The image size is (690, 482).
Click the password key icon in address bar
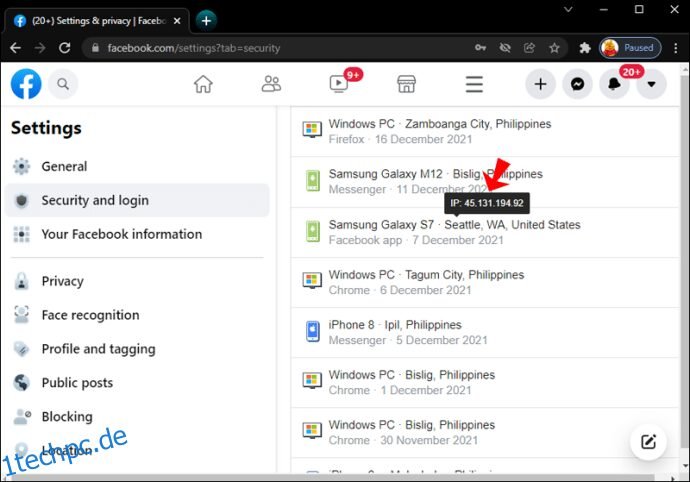pos(481,48)
